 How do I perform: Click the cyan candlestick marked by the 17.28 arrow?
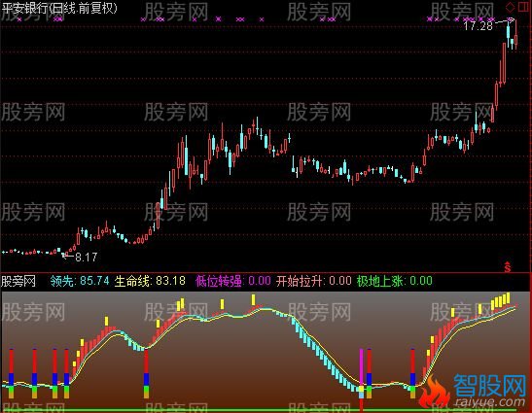click(509, 34)
